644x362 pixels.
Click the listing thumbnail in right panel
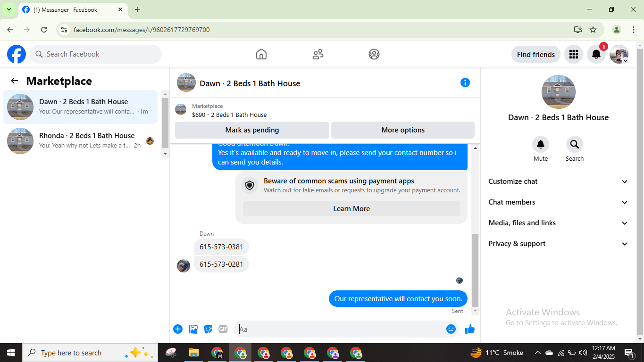(559, 92)
